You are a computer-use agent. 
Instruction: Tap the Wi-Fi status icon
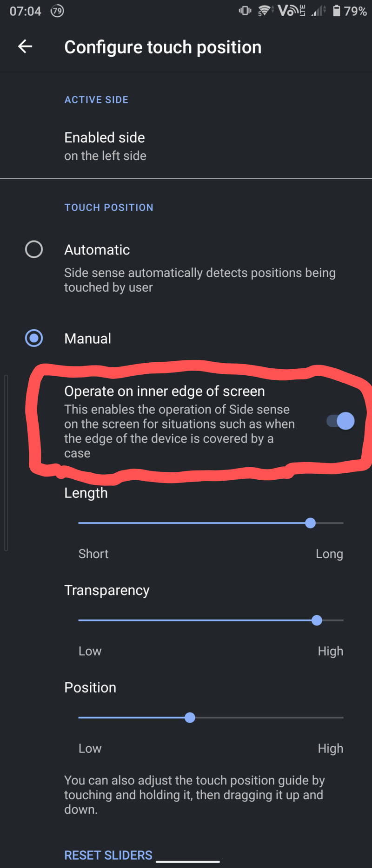pos(265,11)
